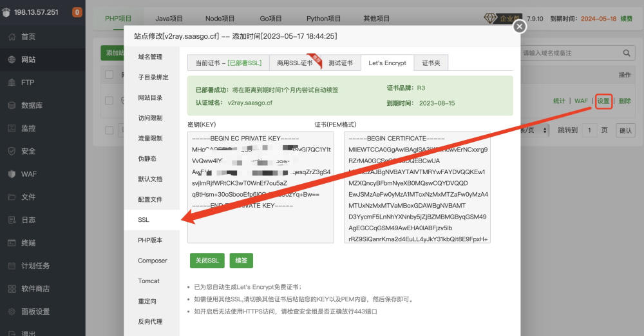Focus the 跳转到 page number field

(589, 130)
